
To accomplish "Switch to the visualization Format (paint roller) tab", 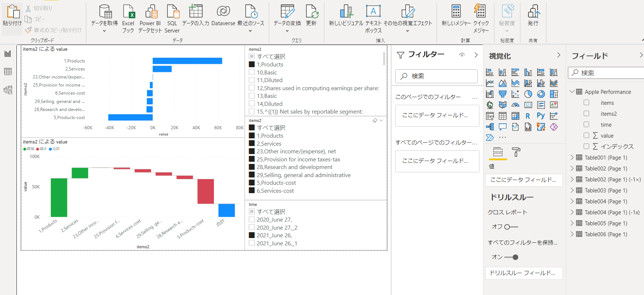I will pyautogui.click(x=516, y=152).
